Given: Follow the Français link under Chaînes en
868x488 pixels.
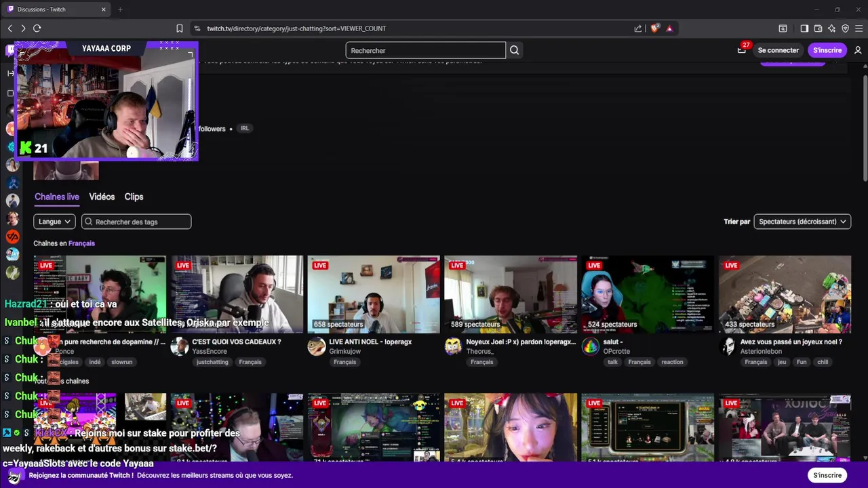Looking at the screenshot, I should point(81,243).
